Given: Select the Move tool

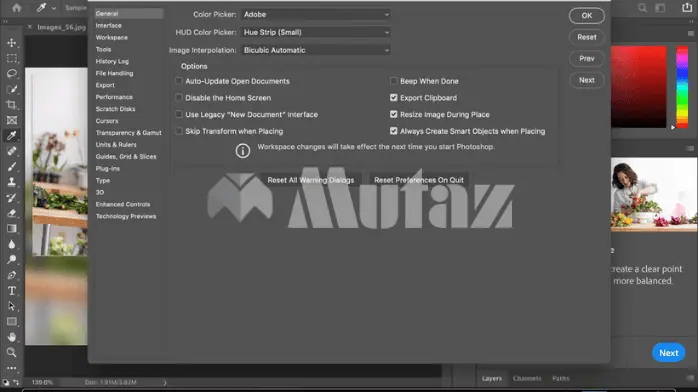Looking at the screenshot, I should [12, 43].
